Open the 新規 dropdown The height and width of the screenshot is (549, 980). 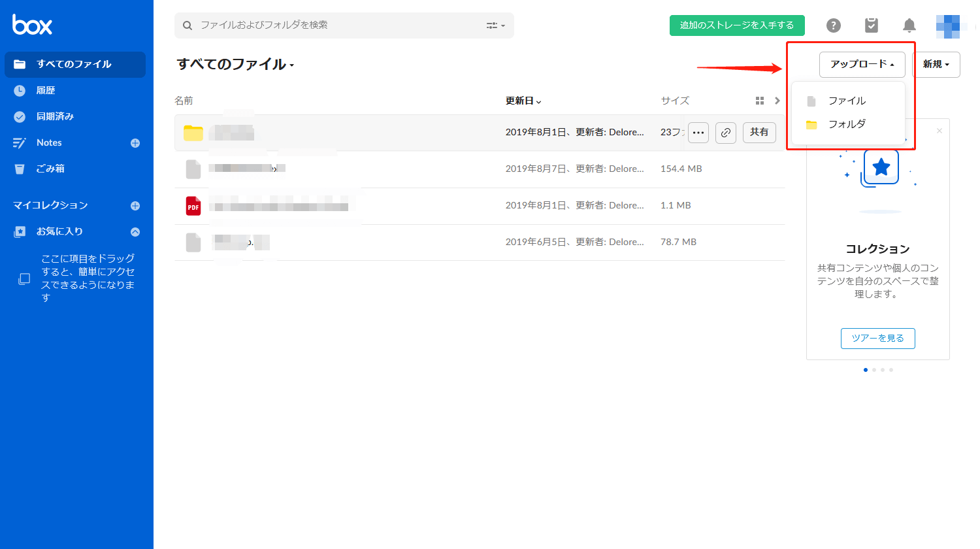point(936,65)
